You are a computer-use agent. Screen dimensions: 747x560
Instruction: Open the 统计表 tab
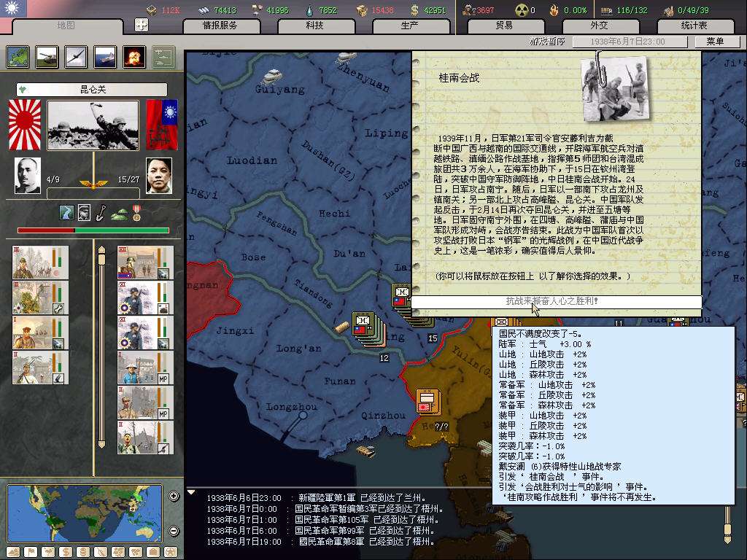(694, 26)
